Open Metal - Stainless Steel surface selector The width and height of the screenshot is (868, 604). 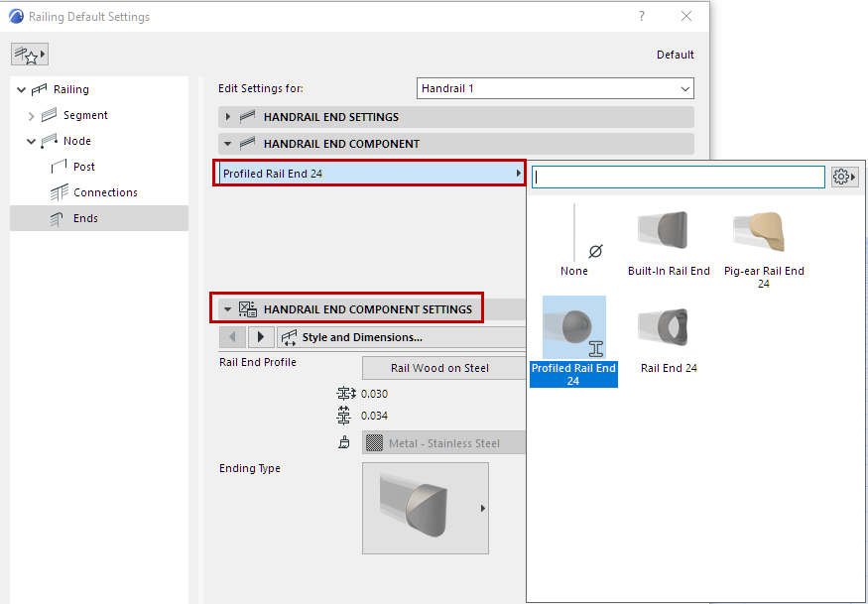pyautogui.click(x=444, y=443)
